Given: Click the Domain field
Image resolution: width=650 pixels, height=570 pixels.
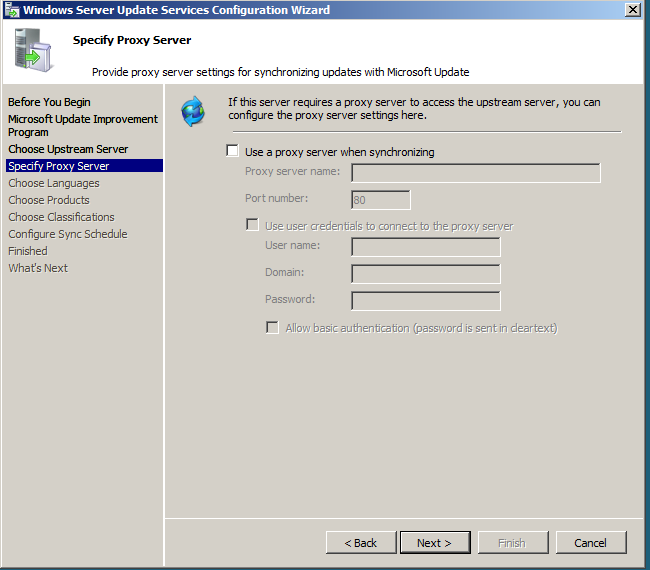Looking at the screenshot, I should [426, 274].
